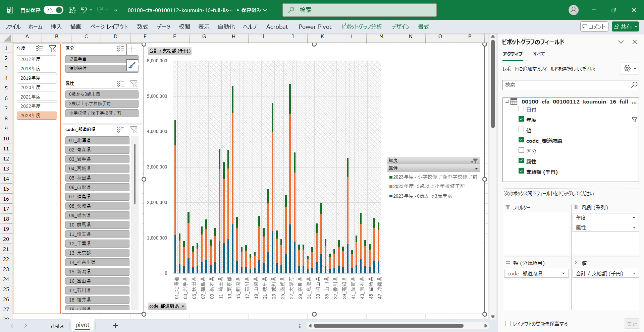
Task: Open 年度 legend field dropdown in panel
Action: pyautogui.click(x=634, y=218)
